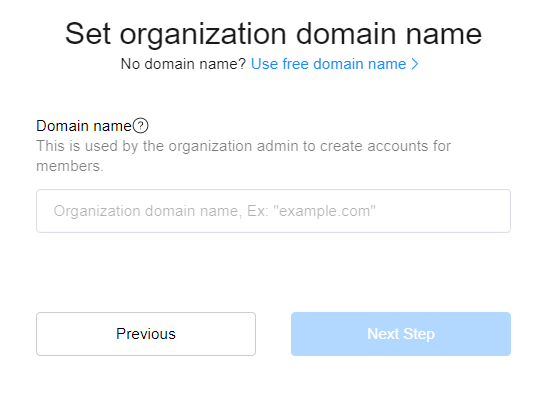Click the chevron arrow after 'Use free domain name'

coord(415,64)
